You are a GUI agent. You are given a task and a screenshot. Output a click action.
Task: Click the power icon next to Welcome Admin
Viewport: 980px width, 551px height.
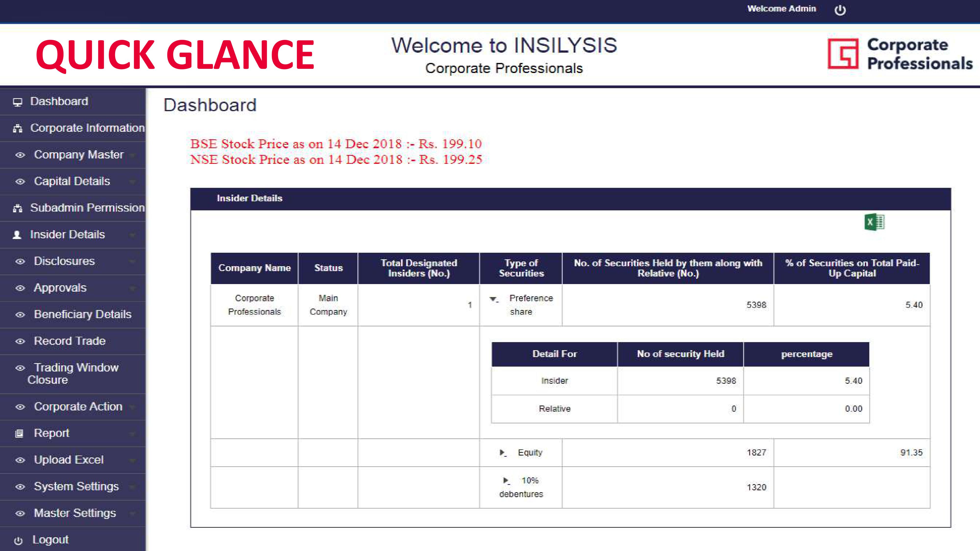[840, 10]
